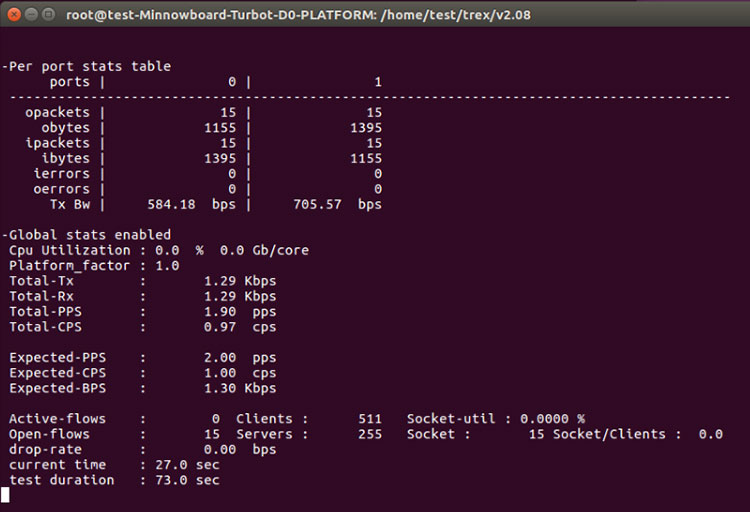The image size is (750, 512).
Task: Click the Servers value 255
Action: pos(370,434)
